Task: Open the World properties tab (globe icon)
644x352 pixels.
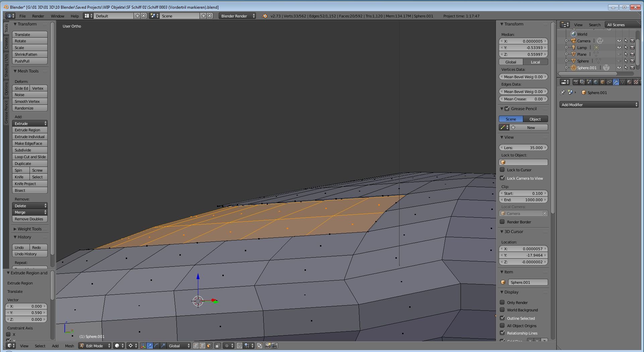Action: point(596,82)
